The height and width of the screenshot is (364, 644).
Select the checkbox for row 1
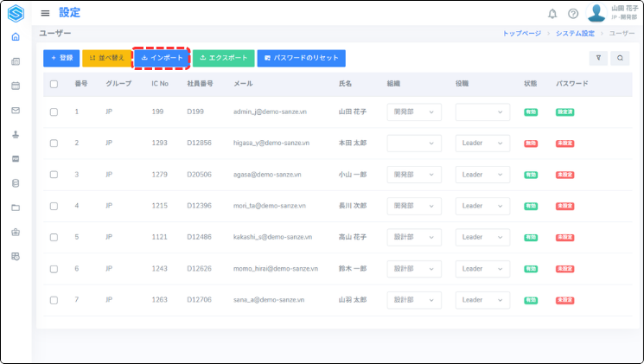coord(54,112)
